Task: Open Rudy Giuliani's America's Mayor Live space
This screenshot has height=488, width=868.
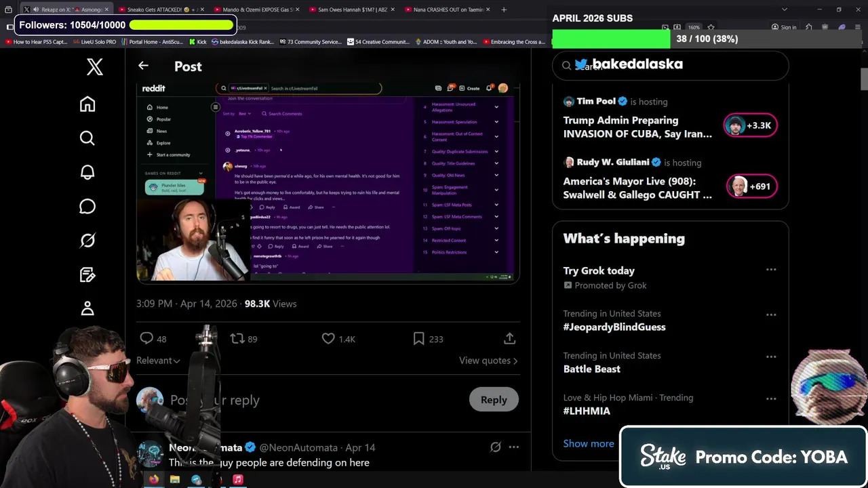Action: point(637,188)
